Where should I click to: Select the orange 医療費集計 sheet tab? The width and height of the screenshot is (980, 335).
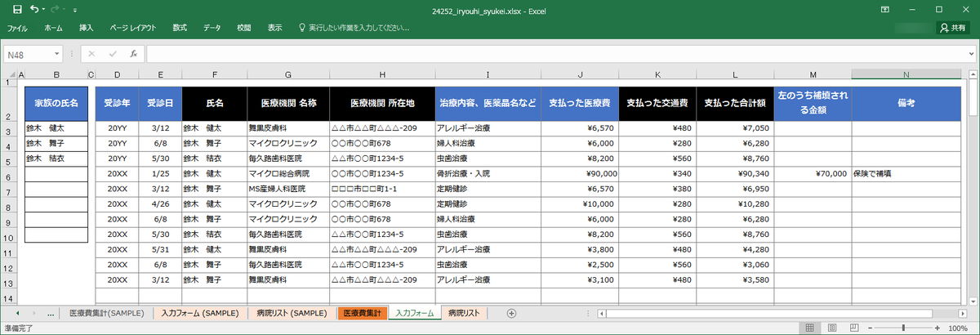click(362, 313)
